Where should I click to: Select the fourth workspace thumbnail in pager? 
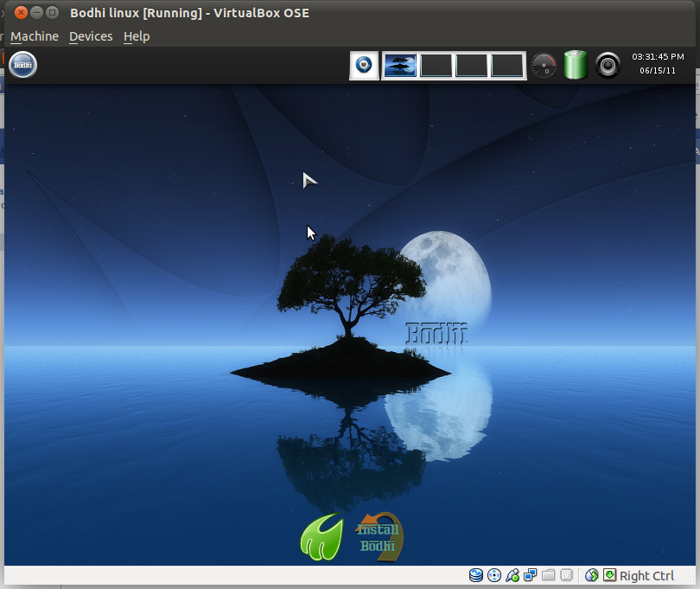[x=509, y=65]
